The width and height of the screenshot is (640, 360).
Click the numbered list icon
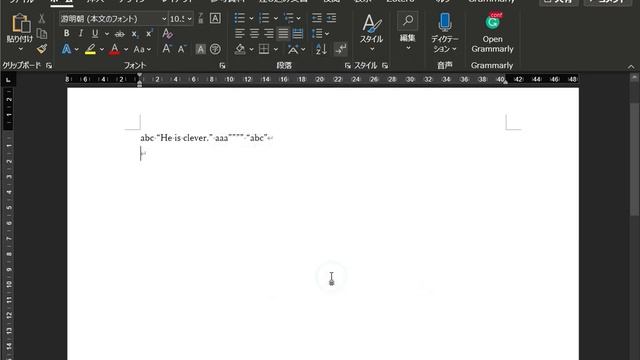pyautogui.click(x=264, y=18)
